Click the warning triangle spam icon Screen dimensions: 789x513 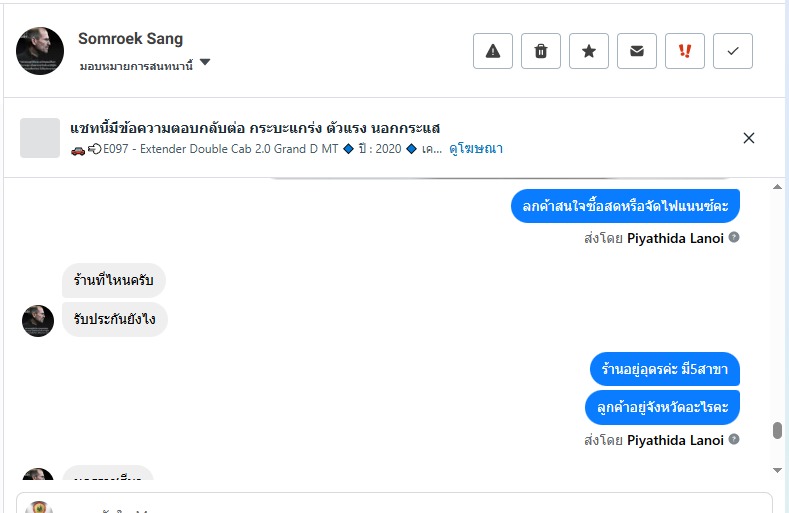click(493, 51)
